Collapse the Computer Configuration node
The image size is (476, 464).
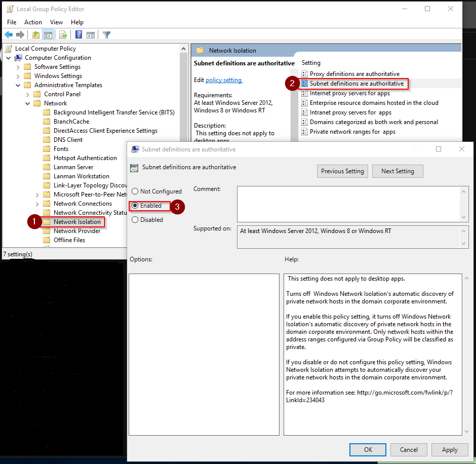pos(9,58)
